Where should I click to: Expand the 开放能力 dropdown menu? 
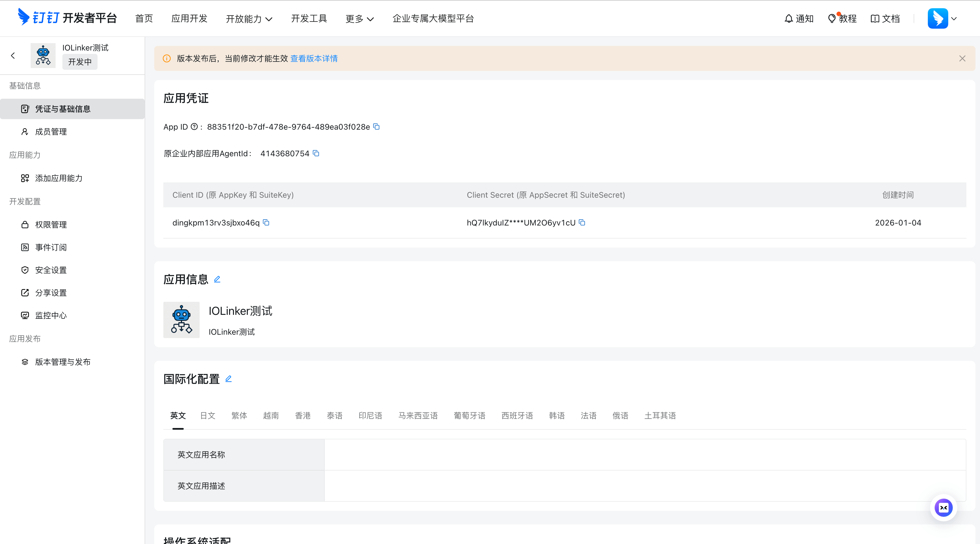click(249, 19)
